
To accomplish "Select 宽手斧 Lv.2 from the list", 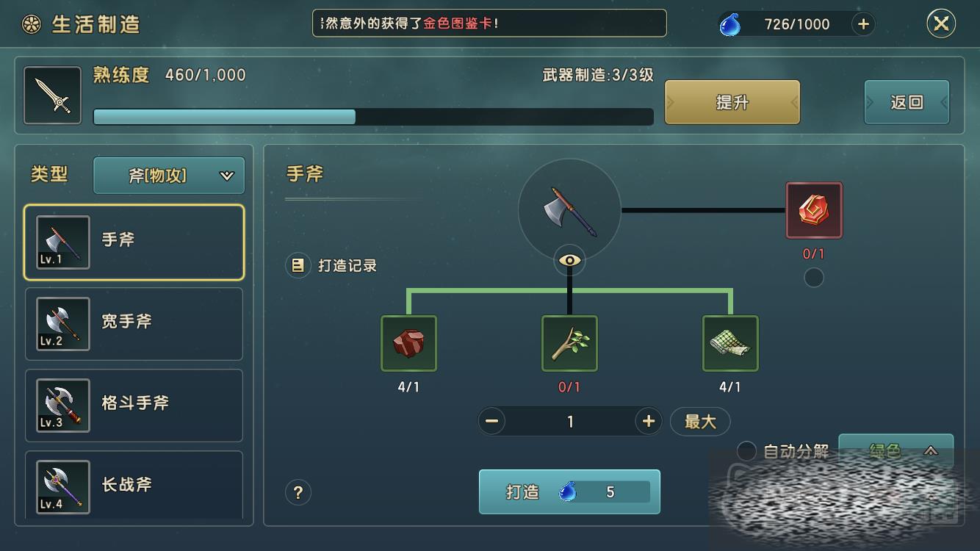I will [134, 324].
